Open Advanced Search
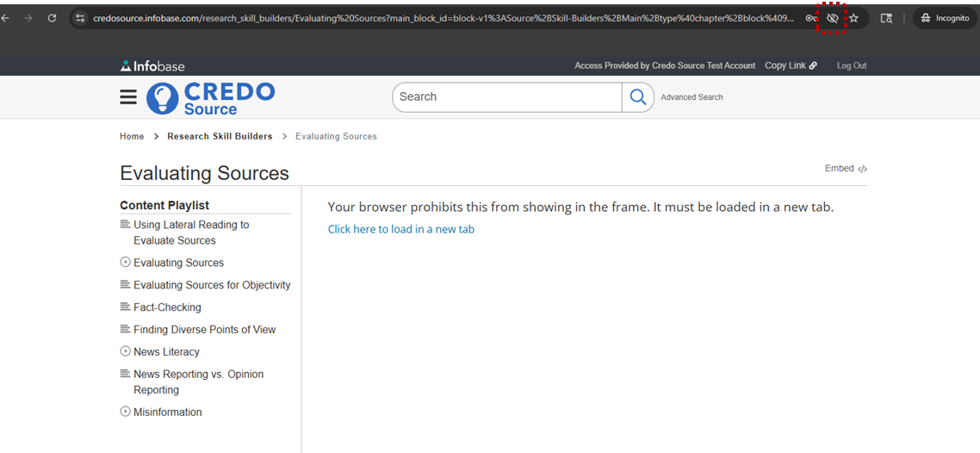This screenshot has width=980, height=453. 692,96
